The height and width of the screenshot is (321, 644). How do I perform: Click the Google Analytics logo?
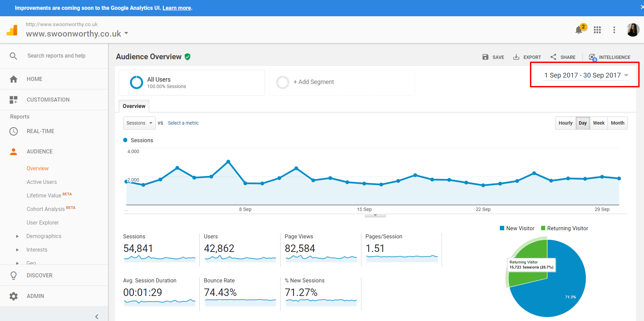click(12, 30)
